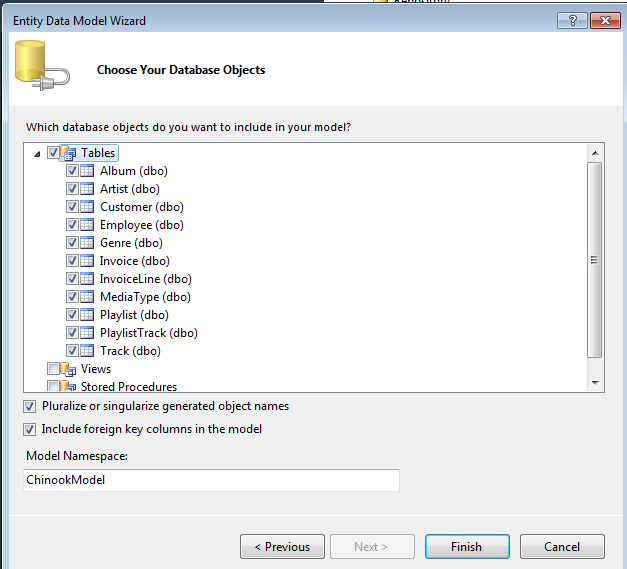Select the Genre (dbo) row
The image size is (627, 569).
pyautogui.click(x=131, y=243)
